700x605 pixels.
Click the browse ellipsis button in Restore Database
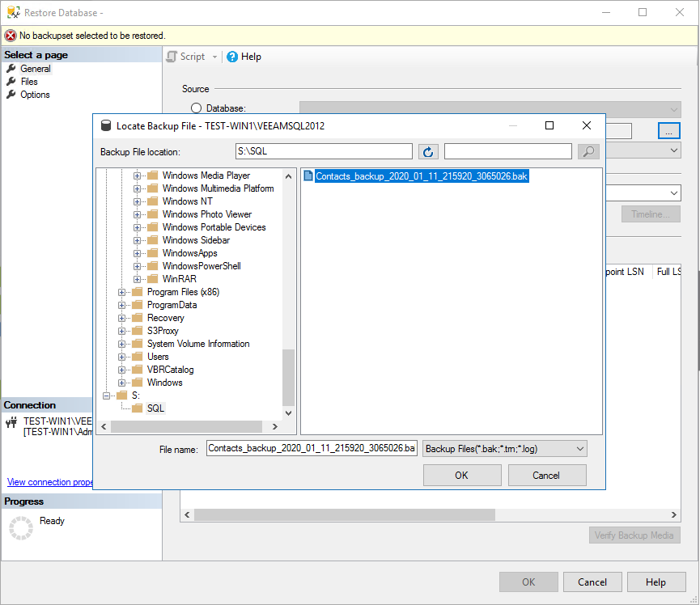coord(668,131)
